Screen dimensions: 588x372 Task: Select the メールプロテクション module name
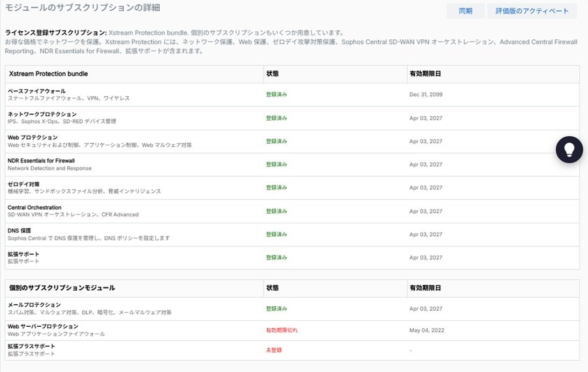(34, 305)
